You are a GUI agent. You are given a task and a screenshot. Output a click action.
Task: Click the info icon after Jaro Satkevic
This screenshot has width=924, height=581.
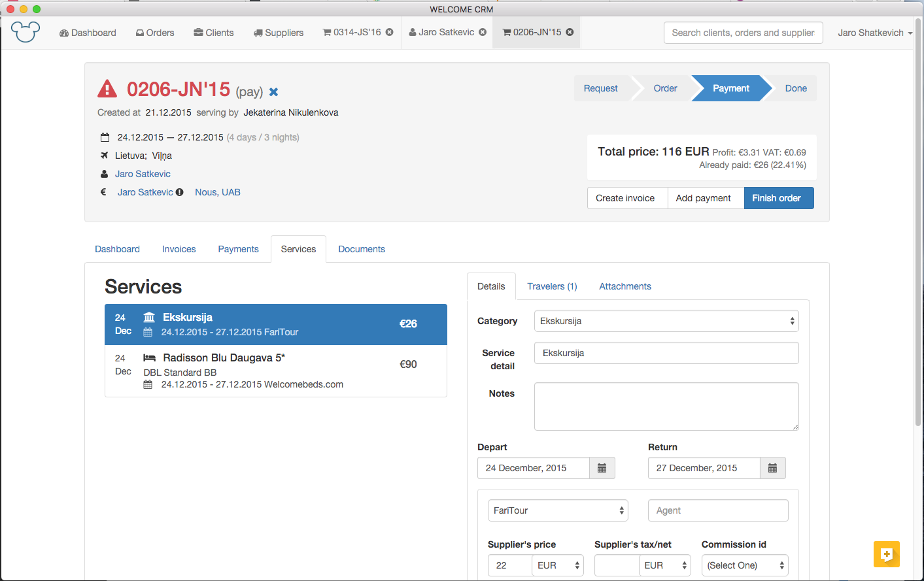180,192
